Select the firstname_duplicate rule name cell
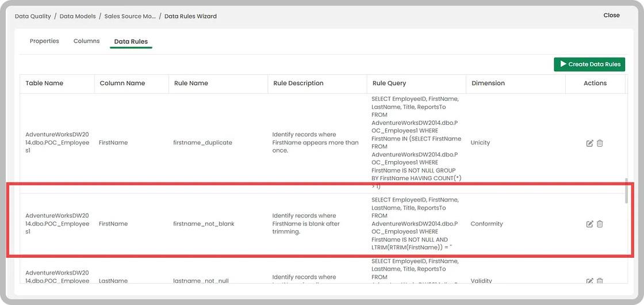This screenshot has height=305, width=644. click(x=203, y=143)
